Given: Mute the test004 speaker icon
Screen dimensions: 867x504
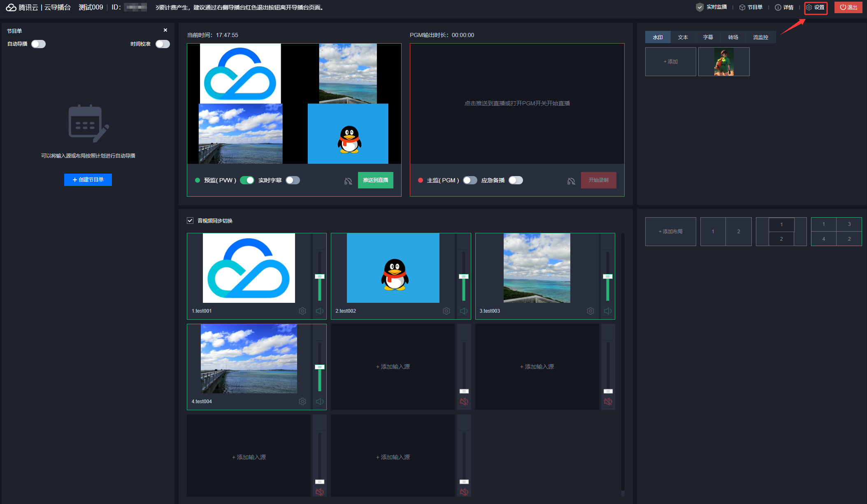Looking at the screenshot, I should tap(320, 402).
